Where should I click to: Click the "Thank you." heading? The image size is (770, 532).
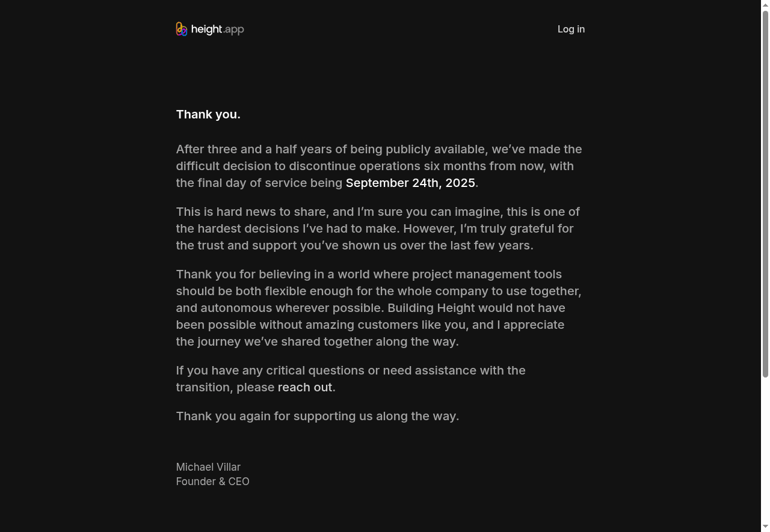click(208, 114)
